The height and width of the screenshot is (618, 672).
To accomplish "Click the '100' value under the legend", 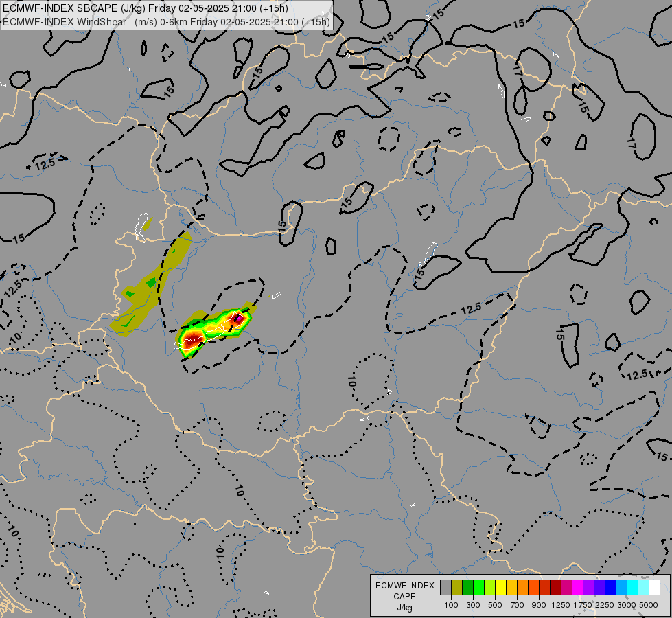I will point(451,605).
